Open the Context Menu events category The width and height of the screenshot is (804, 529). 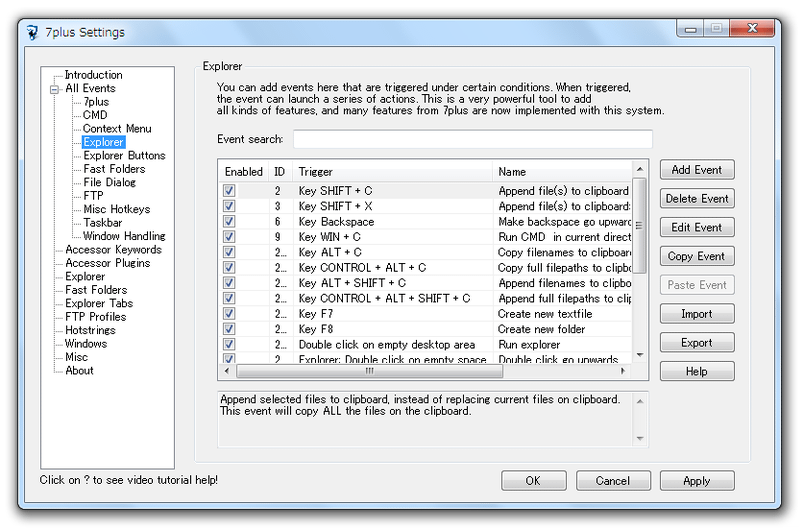[x=117, y=129]
